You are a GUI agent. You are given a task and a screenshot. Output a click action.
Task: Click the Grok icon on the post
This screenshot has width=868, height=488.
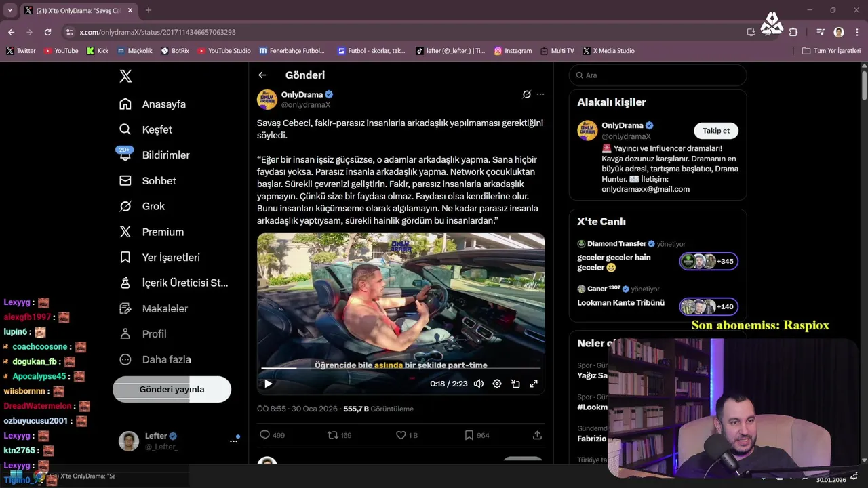(x=526, y=94)
